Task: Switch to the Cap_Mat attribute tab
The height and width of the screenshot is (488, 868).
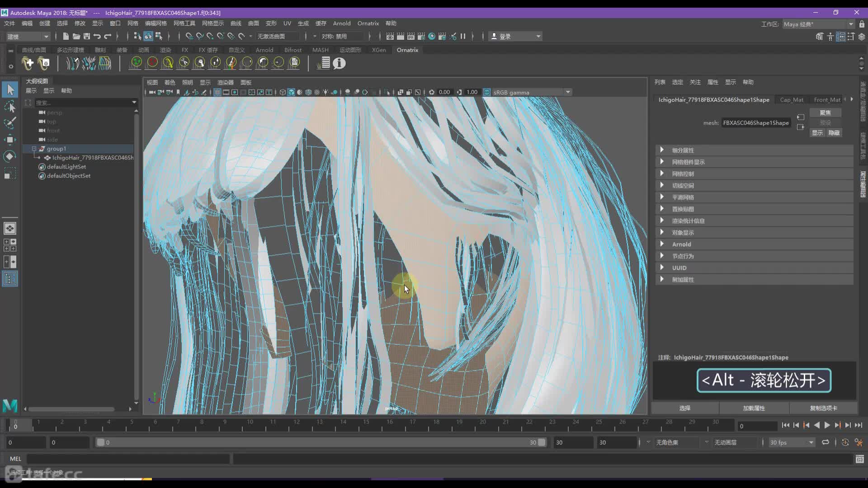Action: (792, 99)
